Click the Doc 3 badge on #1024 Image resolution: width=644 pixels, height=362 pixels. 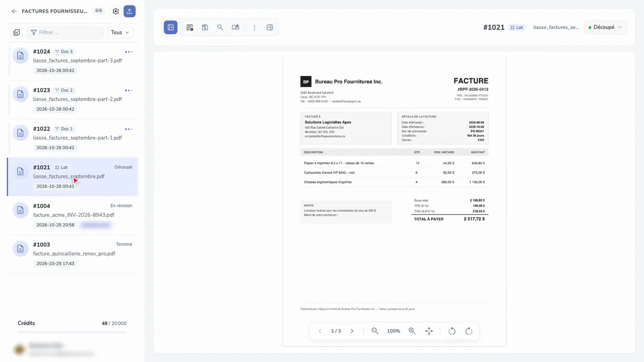[64, 51]
